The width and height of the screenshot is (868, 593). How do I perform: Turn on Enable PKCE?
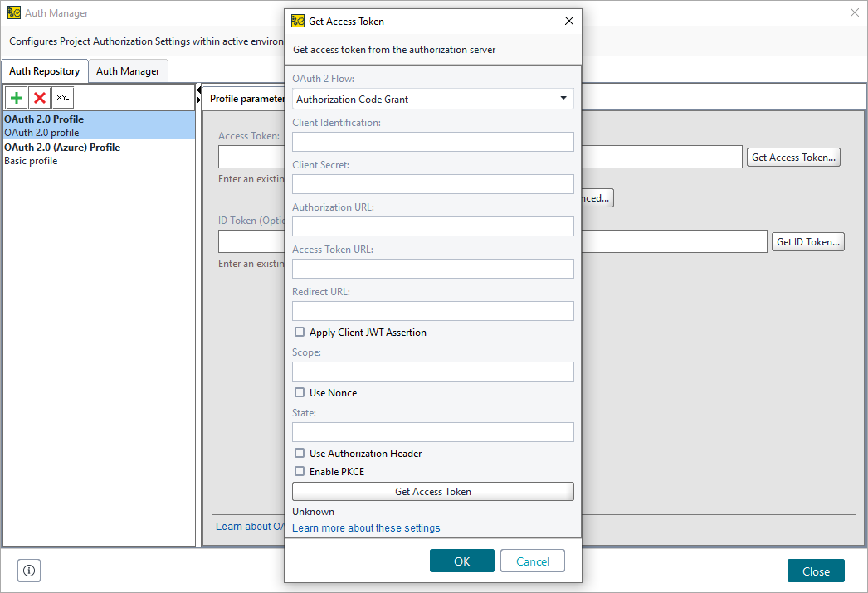(300, 471)
